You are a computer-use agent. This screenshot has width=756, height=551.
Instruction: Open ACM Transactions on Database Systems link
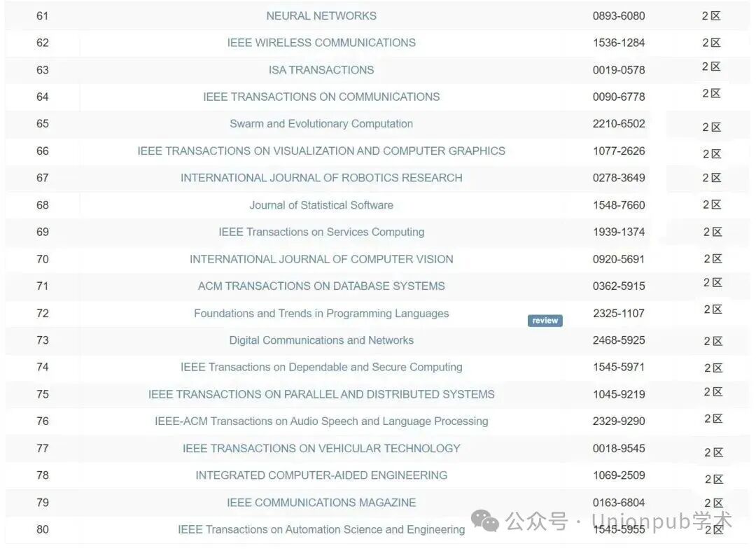(321, 286)
